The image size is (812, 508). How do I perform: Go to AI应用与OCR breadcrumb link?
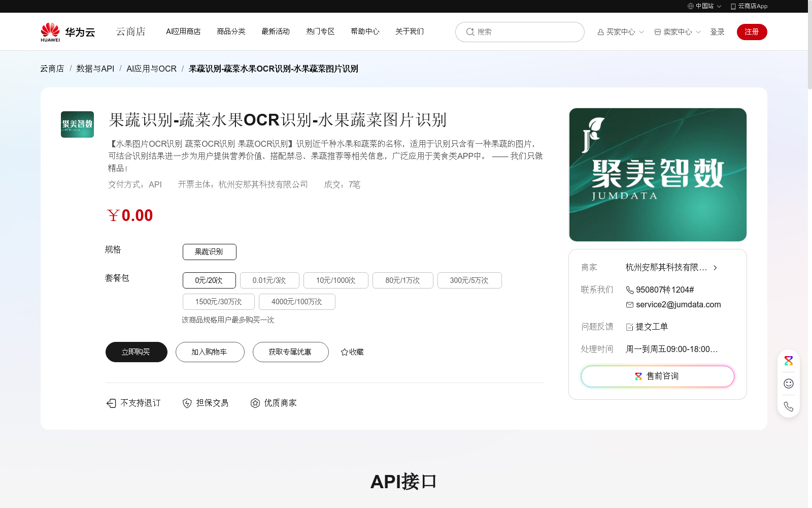pyautogui.click(x=152, y=69)
